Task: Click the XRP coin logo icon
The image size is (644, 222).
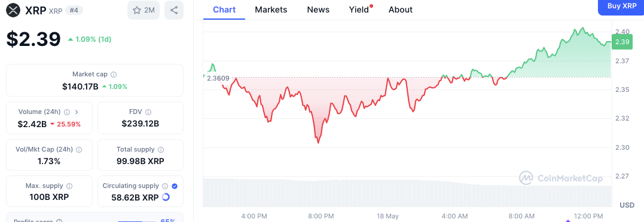Action: pyautogui.click(x=14, y=10)
